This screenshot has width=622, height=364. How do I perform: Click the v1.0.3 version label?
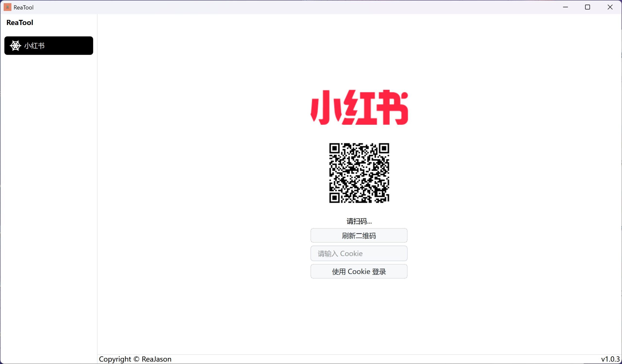[610, 359]
